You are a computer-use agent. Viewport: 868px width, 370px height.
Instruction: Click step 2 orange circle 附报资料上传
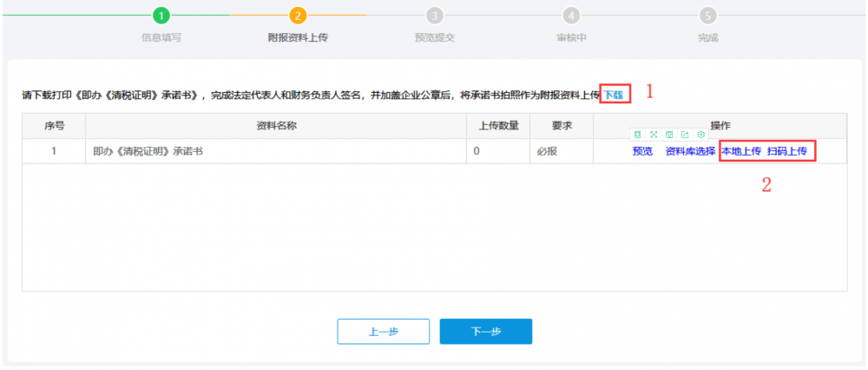298,16
